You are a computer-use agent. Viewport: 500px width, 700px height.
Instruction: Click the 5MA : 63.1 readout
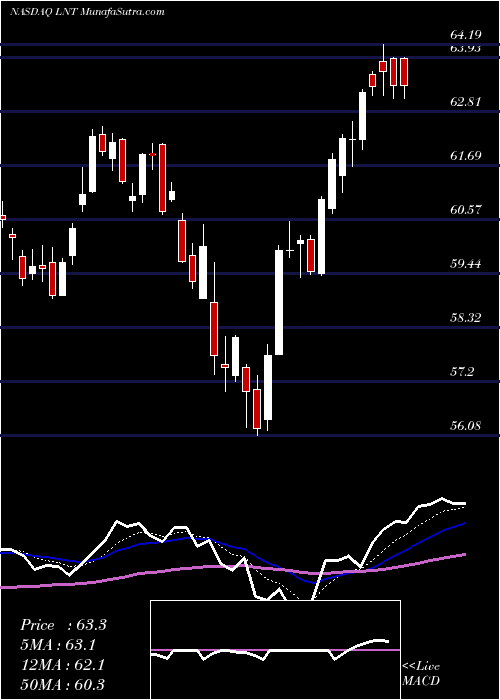pyautogui.click(x=59, y=645)
